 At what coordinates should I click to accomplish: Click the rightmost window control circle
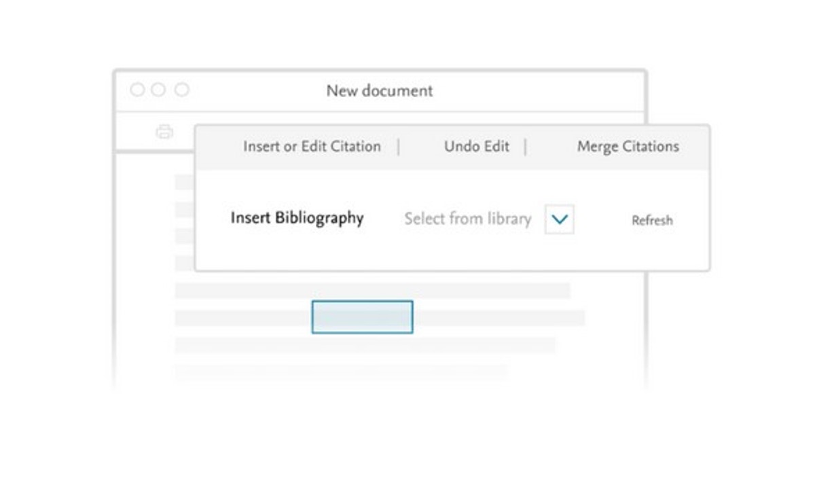tap(181, 90)
